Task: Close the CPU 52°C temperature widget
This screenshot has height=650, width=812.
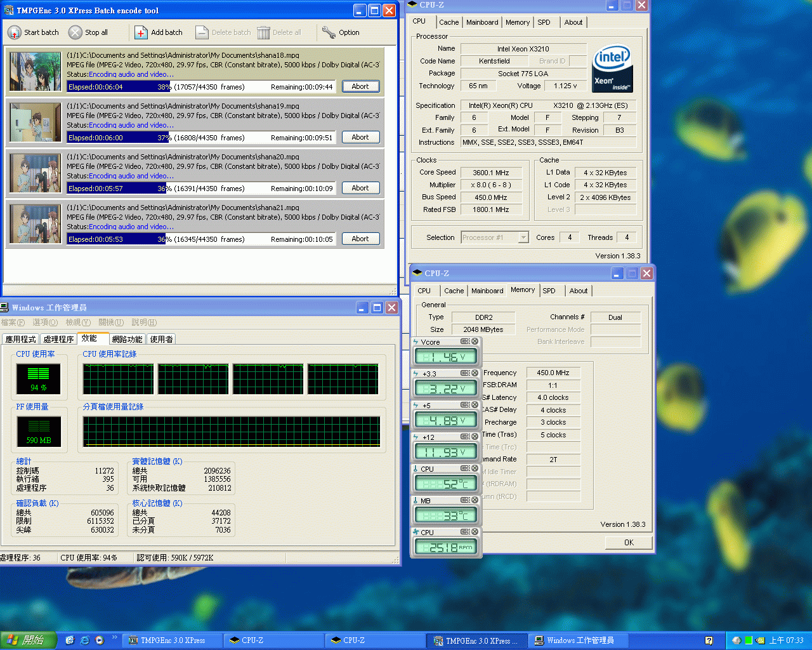Action: pos(475,468)
